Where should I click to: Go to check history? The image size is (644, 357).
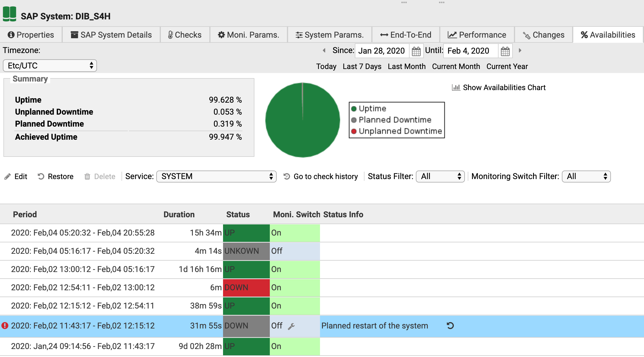(321, 177)
